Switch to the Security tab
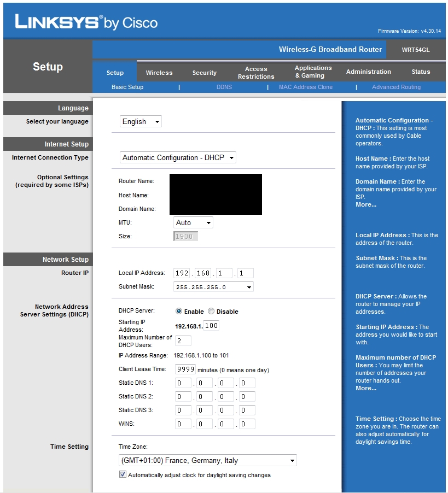 click(205, 73)
